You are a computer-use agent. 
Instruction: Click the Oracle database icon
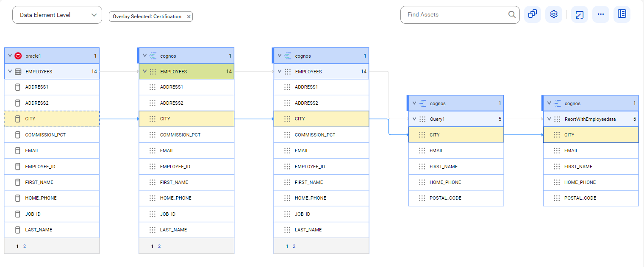coord(18,56)
